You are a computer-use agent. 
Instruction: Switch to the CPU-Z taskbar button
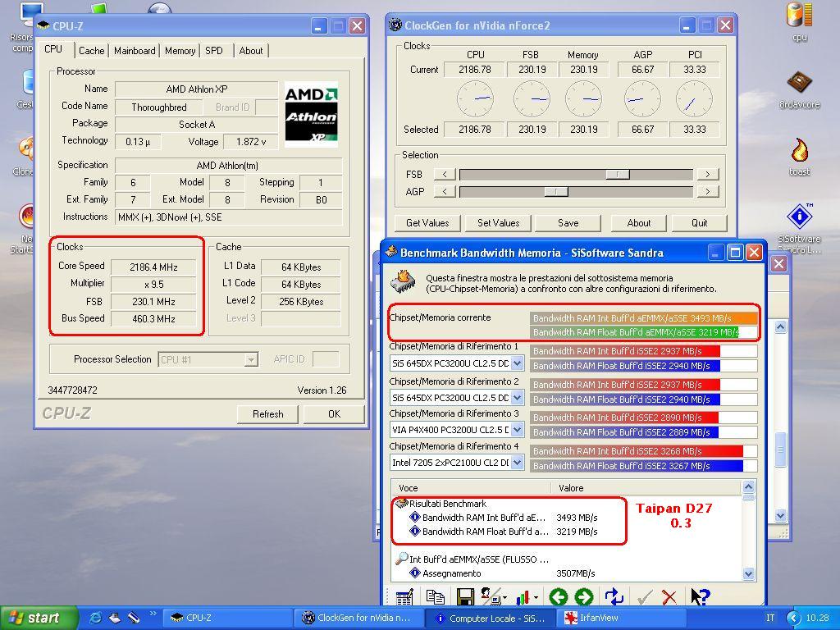click(x=227, y=619)
